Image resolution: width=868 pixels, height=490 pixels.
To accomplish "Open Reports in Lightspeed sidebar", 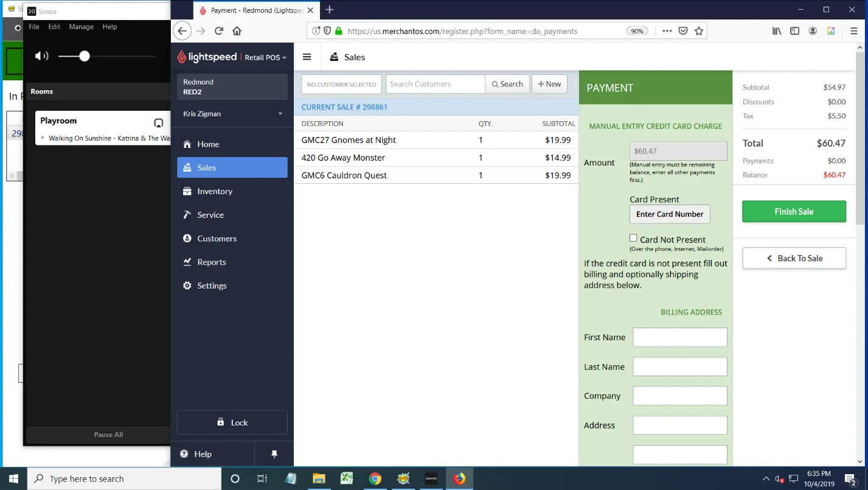I will tap(232, 262).
